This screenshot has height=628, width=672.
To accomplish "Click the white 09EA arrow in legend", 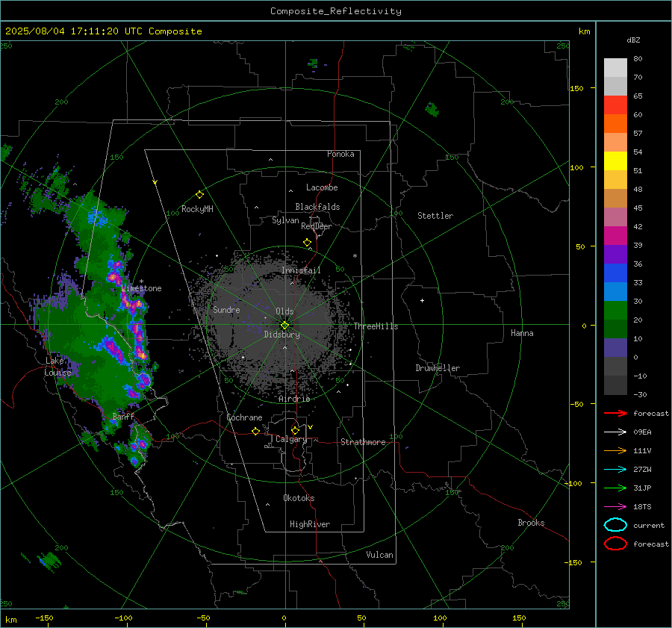I will [x=615, y=432].
